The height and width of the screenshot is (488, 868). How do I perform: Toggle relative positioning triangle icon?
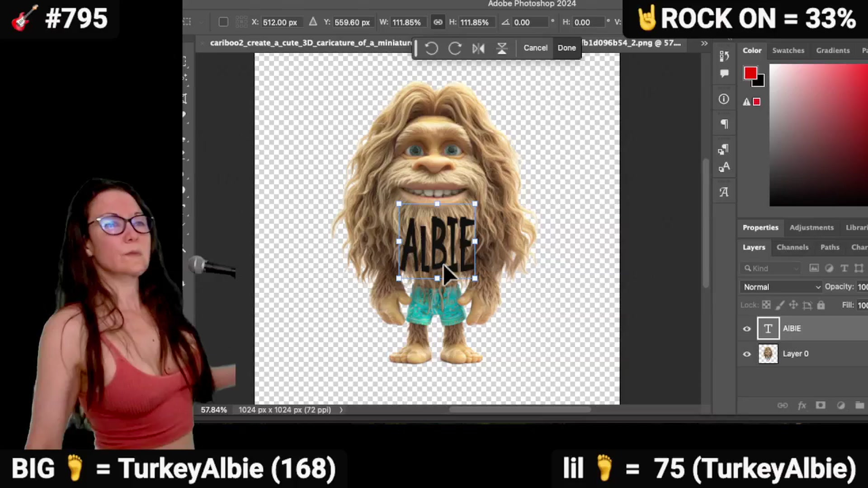click(x=313, y=22)
